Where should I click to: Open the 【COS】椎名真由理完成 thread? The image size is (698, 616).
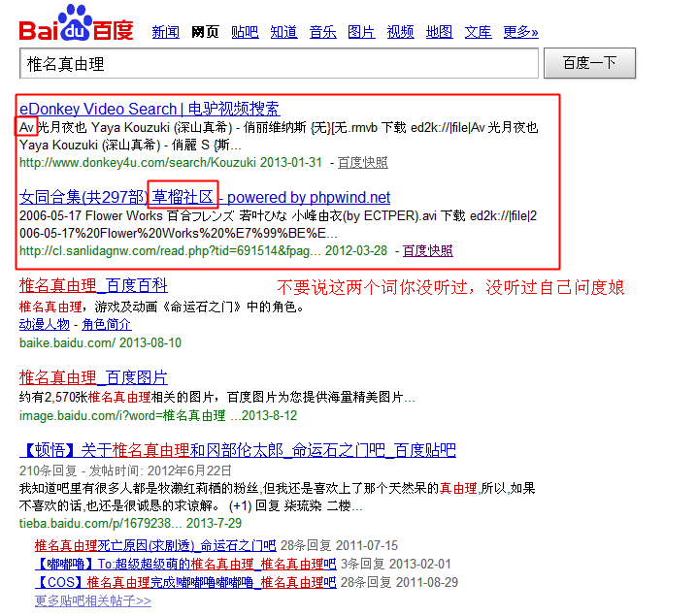(185, 582)
